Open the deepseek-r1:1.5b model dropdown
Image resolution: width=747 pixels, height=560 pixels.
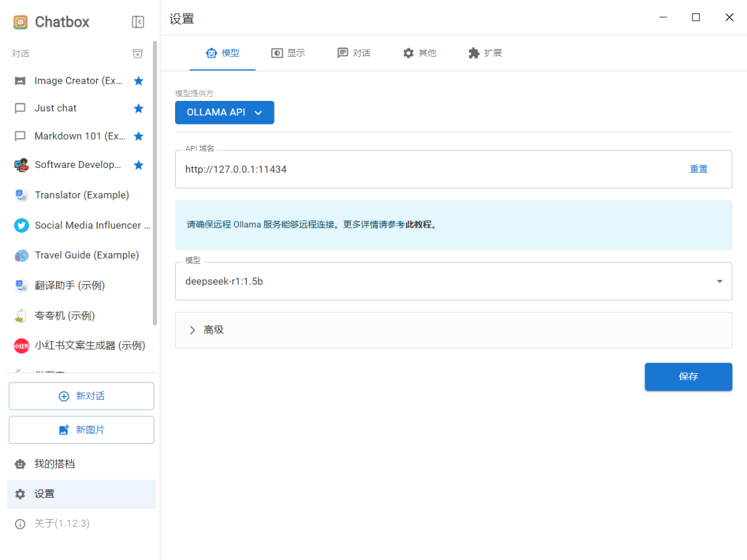tap(454, 281)
